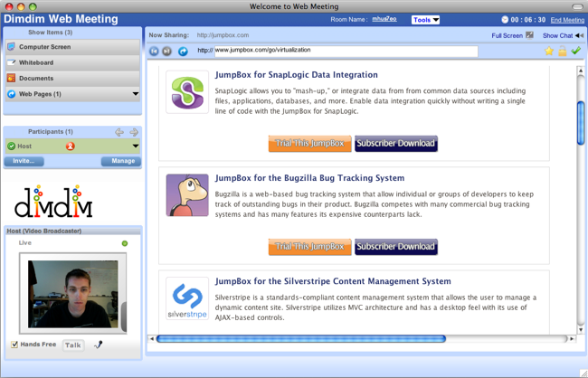Select the Whiteboard item
Viewport: 588px width, 378px height.
tap(72, 62)
